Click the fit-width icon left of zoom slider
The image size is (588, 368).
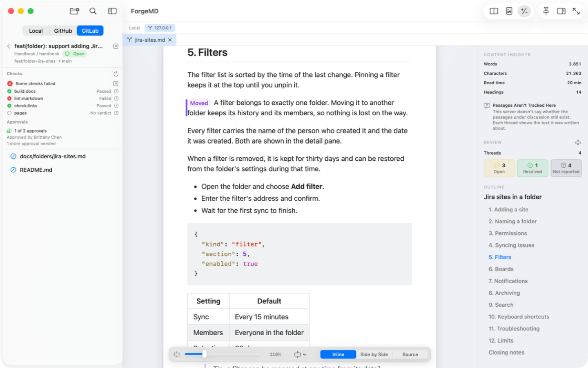point(176,355)
